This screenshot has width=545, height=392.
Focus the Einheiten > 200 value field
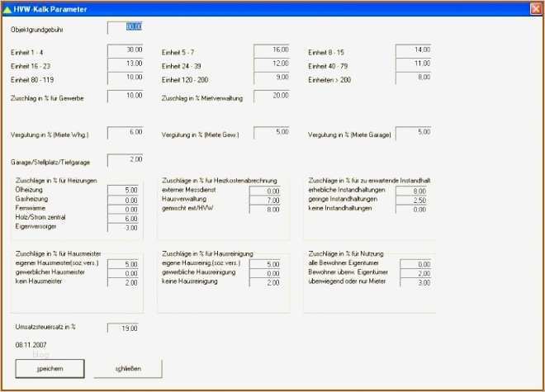(413, 78)
